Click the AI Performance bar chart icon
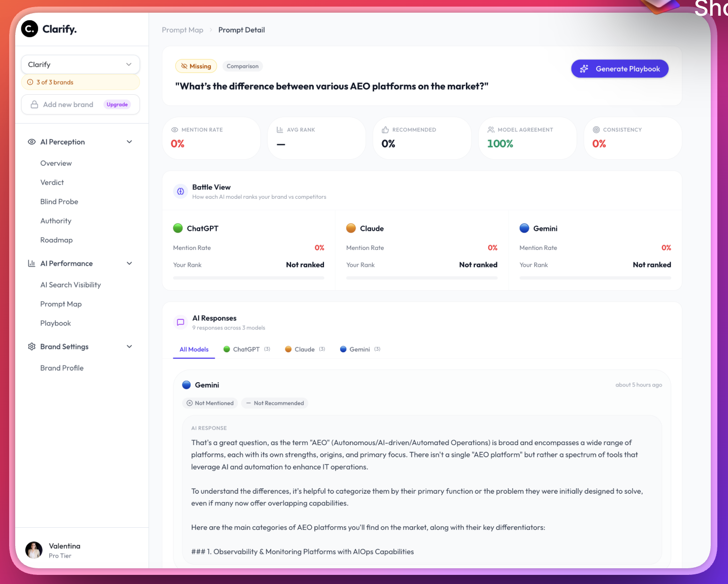Viewport: 728px width, 584px height. [x=31, y=264]
